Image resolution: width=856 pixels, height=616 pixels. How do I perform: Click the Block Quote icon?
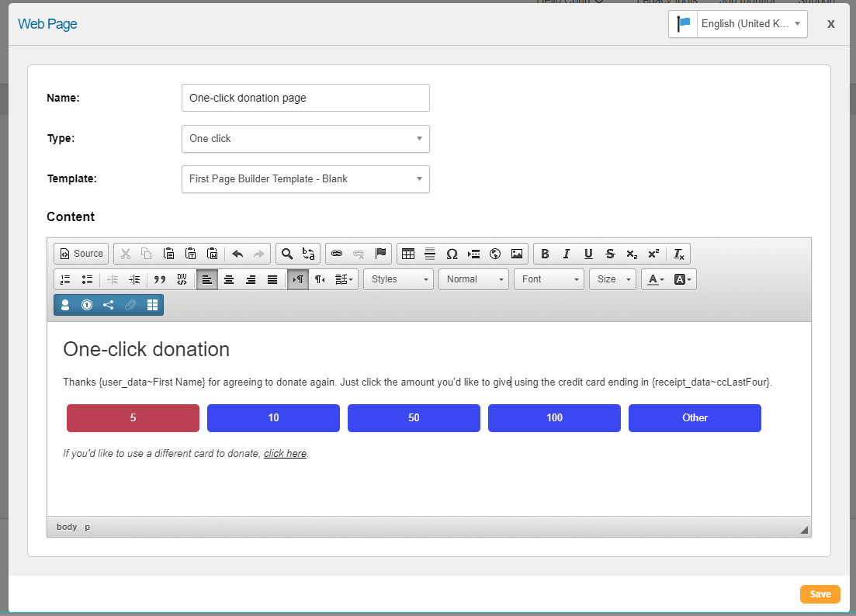(160, 279)
